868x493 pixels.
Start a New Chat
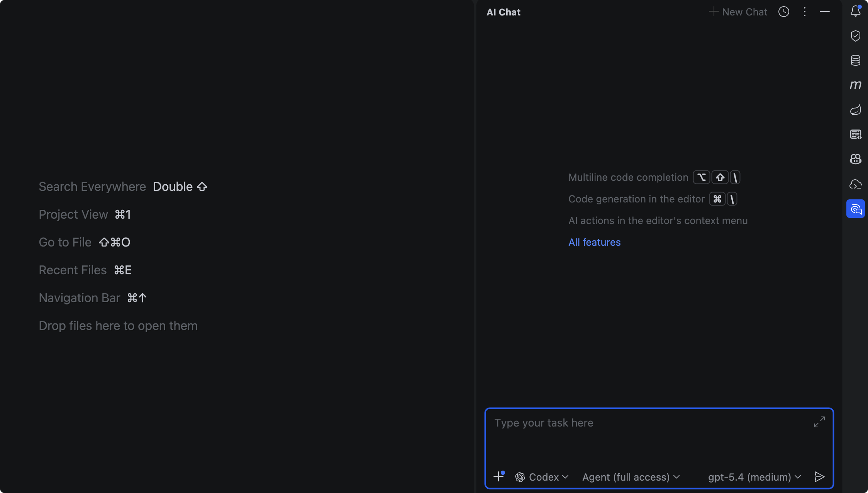pos(738,12)
